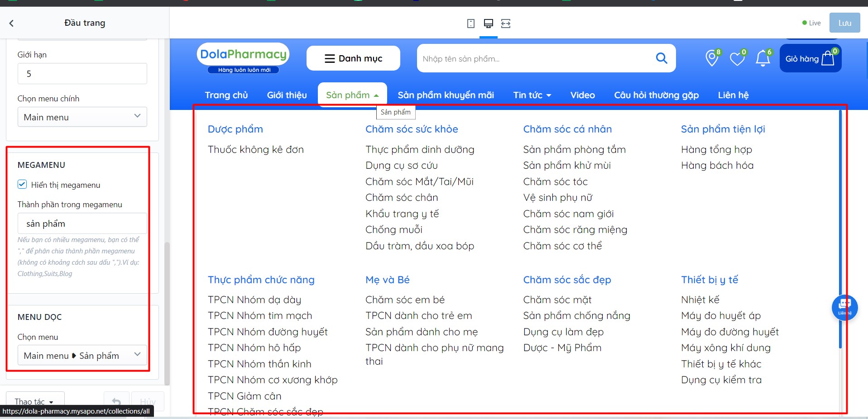Open the wishlist heart icon

point(738,58)
